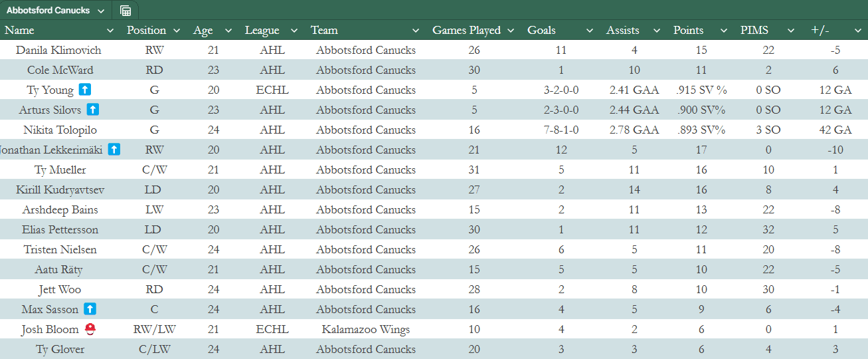Open the +/- column filter dropdown

(857, 31)
